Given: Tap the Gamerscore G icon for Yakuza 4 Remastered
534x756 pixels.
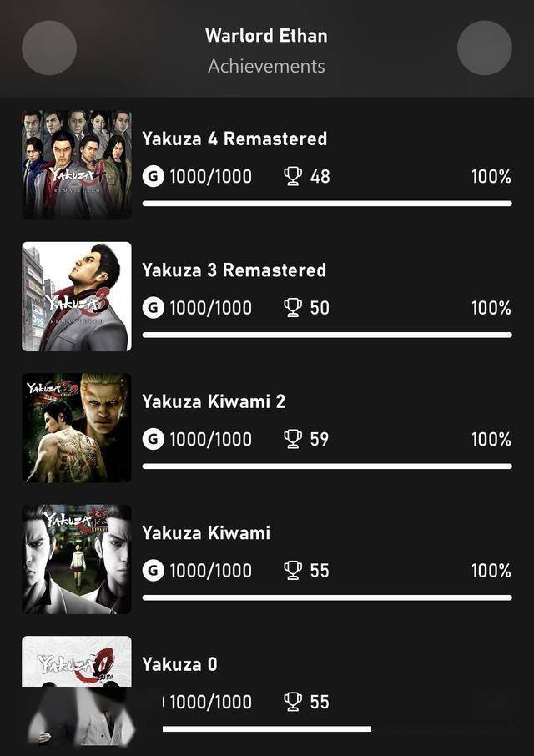Looking at the screenshot, I should coord(154,176).
